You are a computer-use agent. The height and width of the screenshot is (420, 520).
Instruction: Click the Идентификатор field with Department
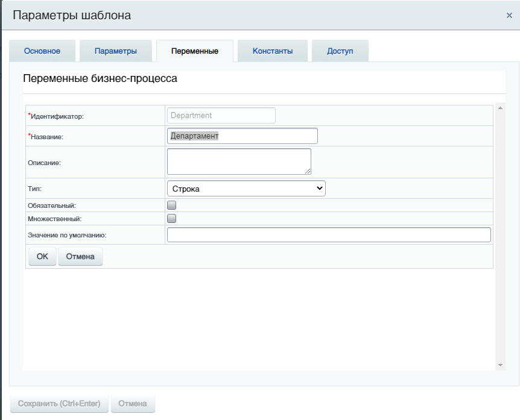[221, 115]
